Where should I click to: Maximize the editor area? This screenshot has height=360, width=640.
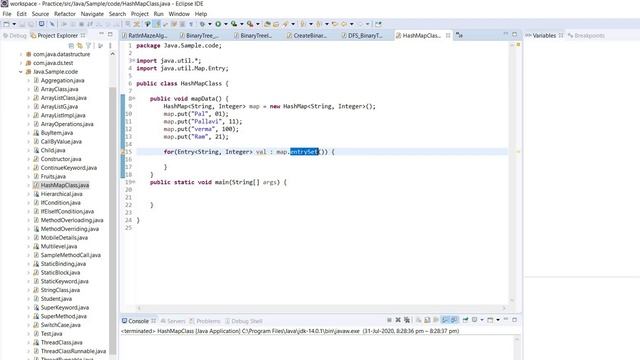click(x=514, y=35)
